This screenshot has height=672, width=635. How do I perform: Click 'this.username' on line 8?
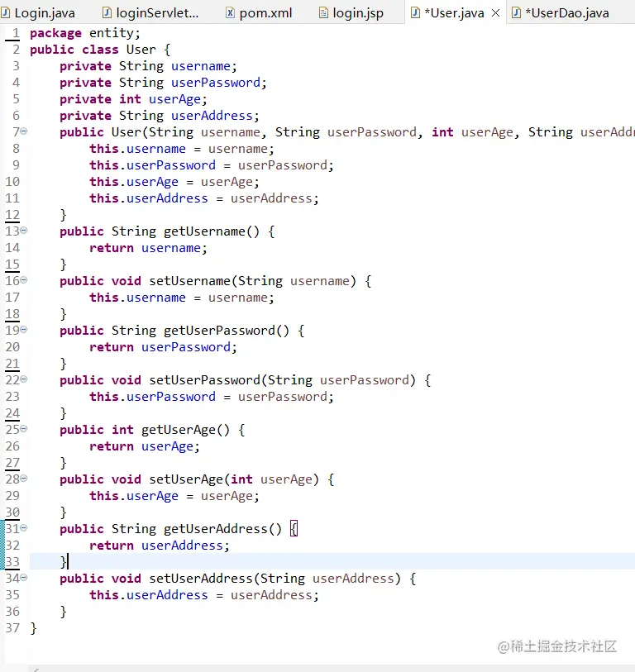(137, 149)
